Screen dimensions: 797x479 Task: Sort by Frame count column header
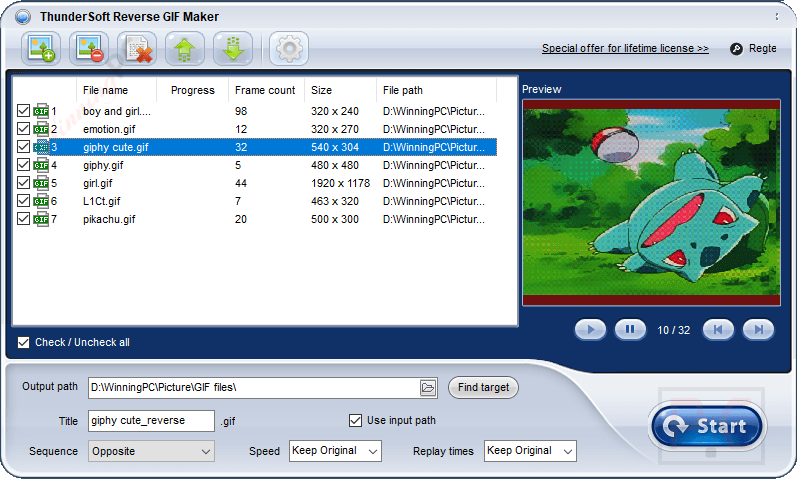(x=266, y=90)
